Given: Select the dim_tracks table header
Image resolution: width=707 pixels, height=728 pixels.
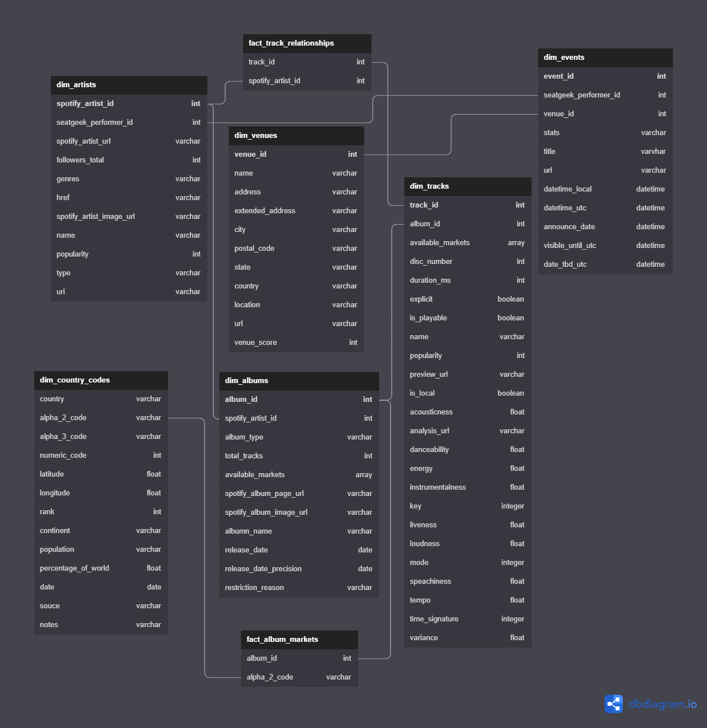Looking at the screenshot, I should click(x=468, y=186).
